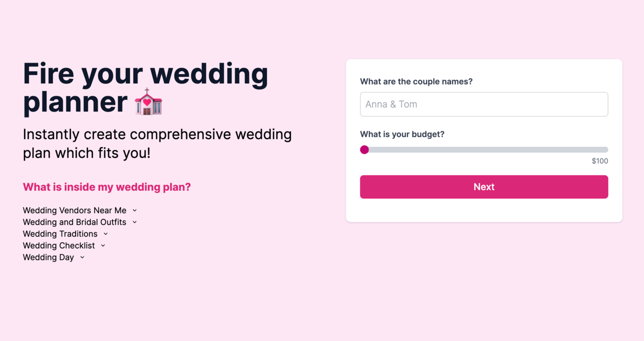Screen dimensions: 644x341
Task: Show the Wedding Checklist details
Action: (x=59, y=246)
